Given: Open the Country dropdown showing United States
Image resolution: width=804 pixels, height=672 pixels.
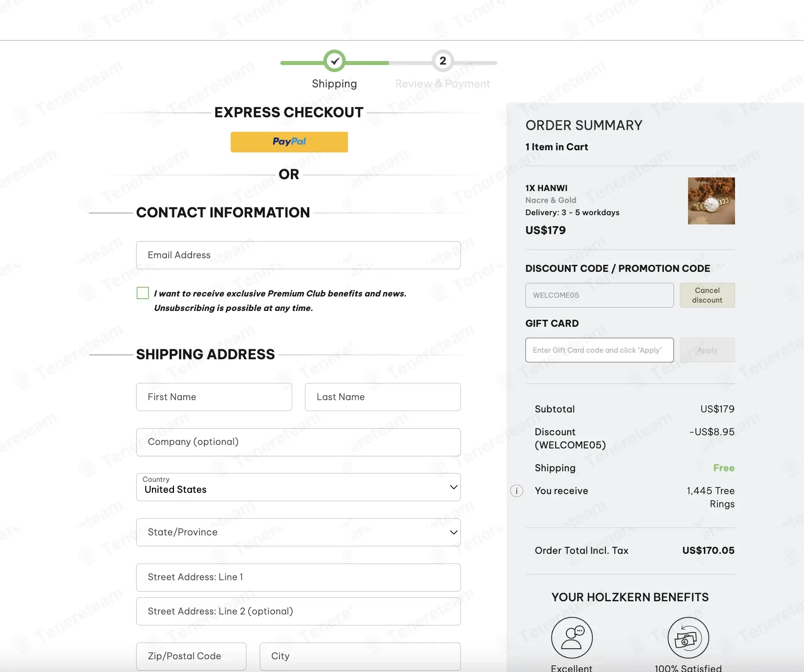Looking at the screenshot, I should coord(298,487).
